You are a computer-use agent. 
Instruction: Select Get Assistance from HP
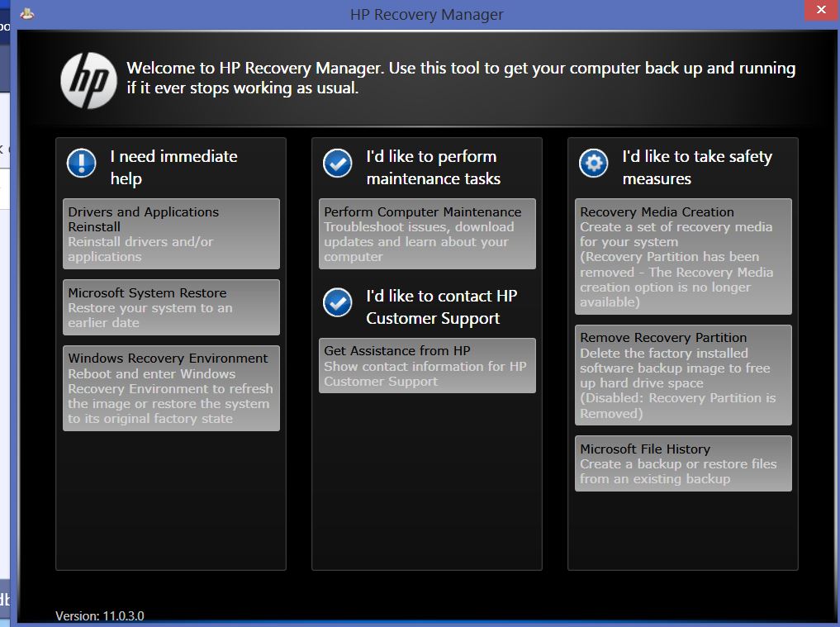427,365
